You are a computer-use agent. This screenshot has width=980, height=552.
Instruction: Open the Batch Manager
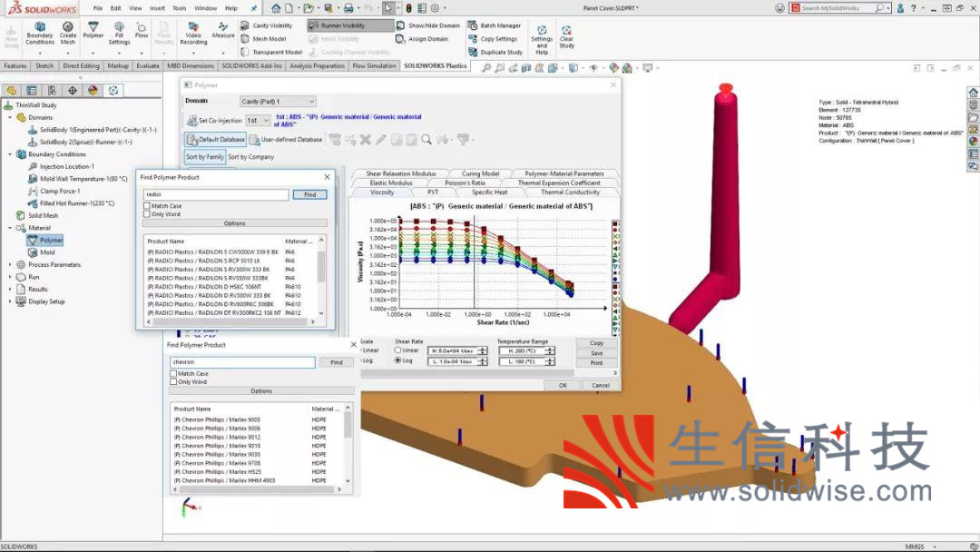495,25
